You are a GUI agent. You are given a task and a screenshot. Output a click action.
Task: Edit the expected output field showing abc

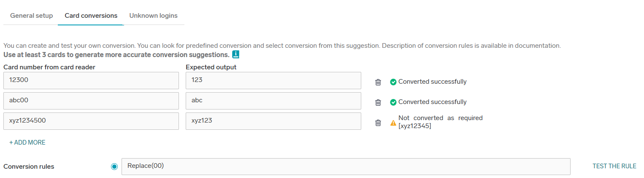point(273,101)
